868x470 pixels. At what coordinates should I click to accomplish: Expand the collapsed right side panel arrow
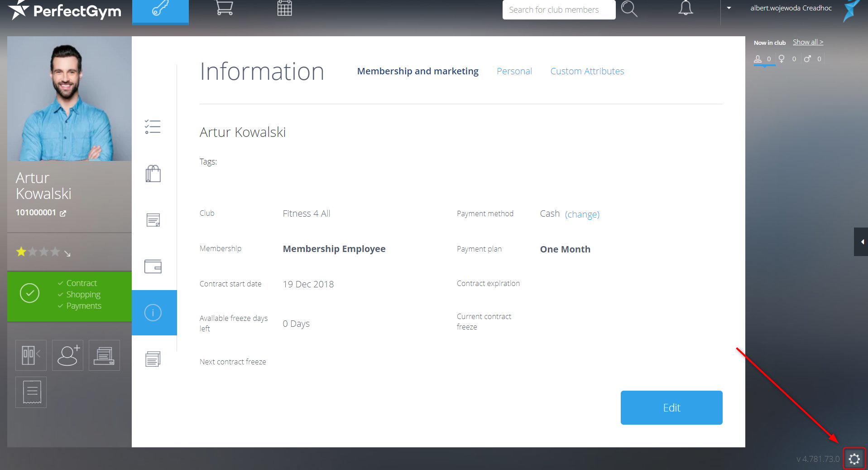click(861, 242)
